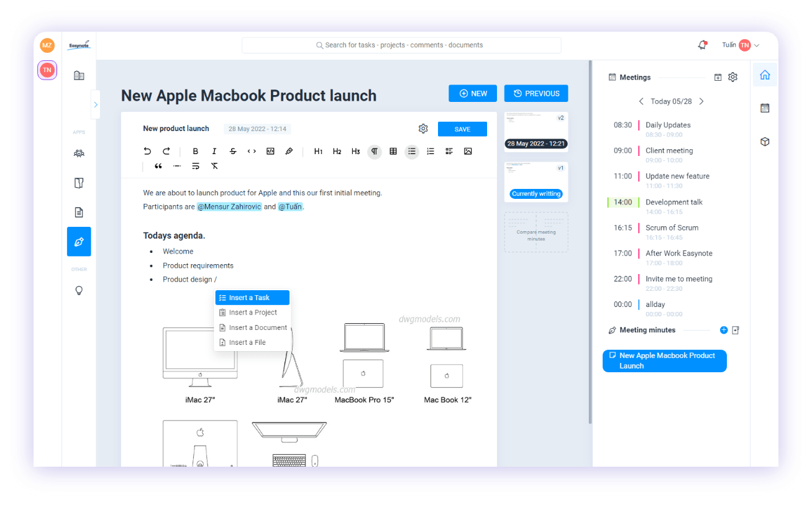Save the meeting minutes
The width and height of the screenshot is (812, 522).
tap(462, 129)
